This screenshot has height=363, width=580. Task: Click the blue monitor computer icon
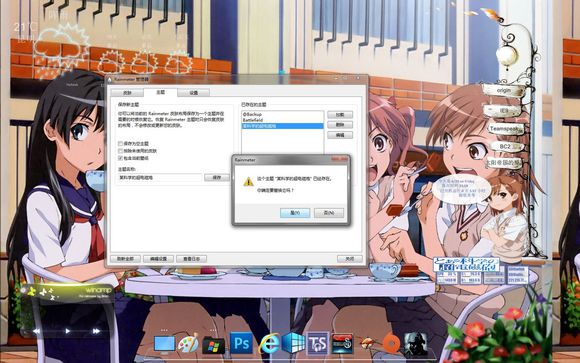coord(164,344)
